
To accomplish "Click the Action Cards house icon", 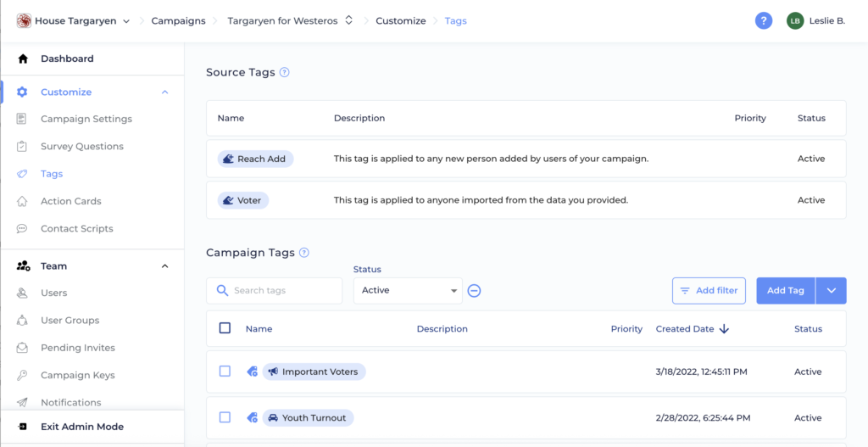I will (x=21, y=201).
